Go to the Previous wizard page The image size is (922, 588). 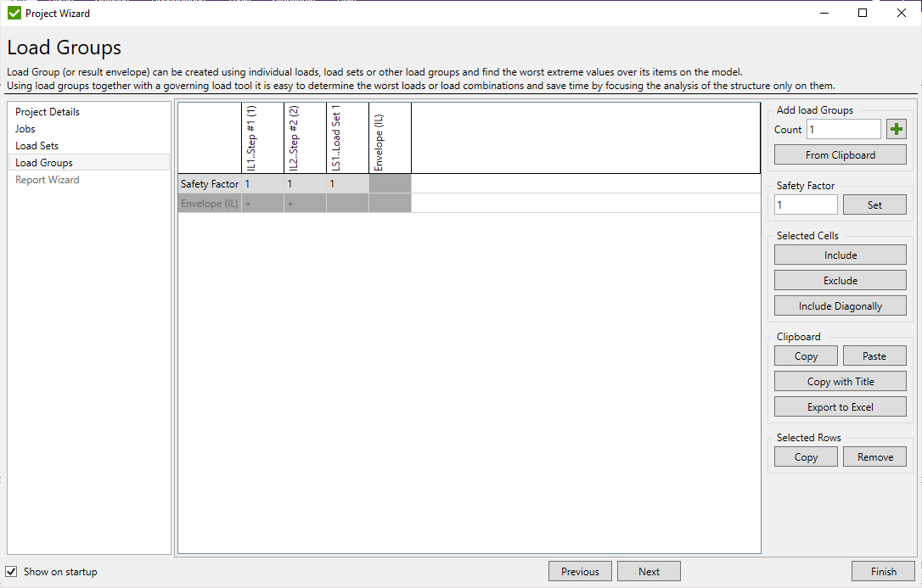(x=580, y=572)
